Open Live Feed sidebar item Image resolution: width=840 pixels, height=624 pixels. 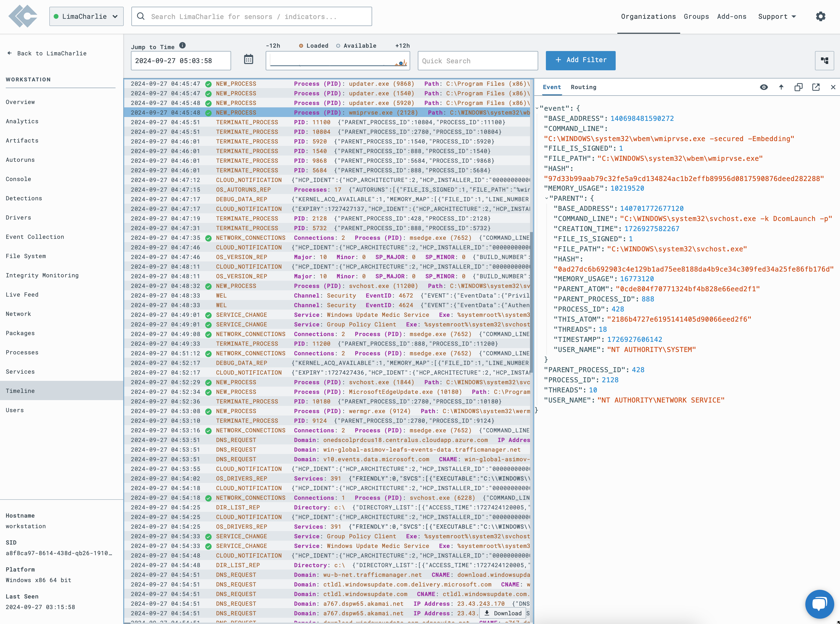coord(62,295)
